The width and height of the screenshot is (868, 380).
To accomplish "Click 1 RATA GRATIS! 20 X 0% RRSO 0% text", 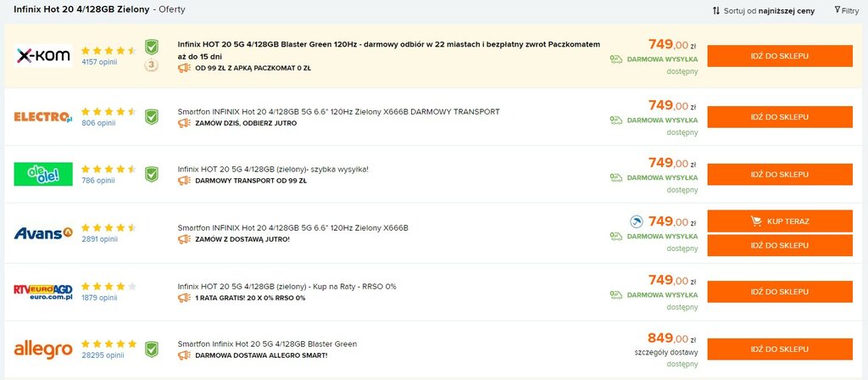I will click(x=250, y=298).
